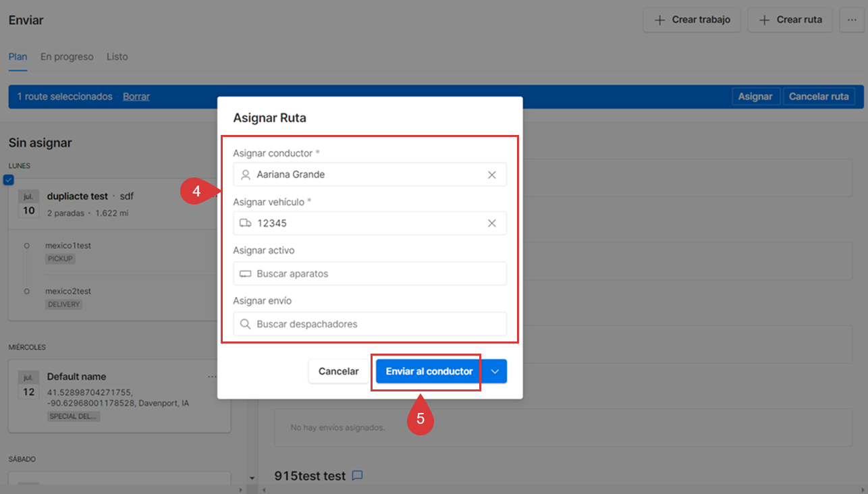The image size is (868, 494).
Task: Click the Buscar aparatos input field
Action: pyautogui.click(x=378, y=274)
